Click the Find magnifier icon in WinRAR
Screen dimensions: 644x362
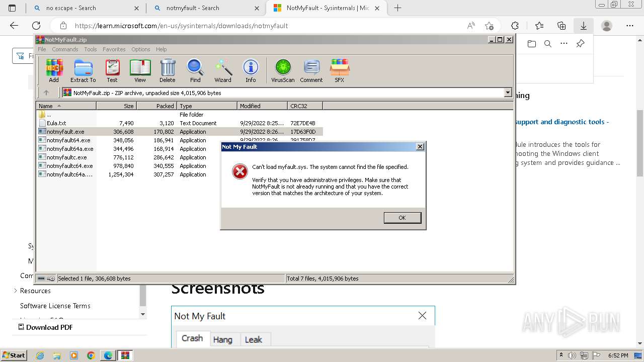point(195,70)
